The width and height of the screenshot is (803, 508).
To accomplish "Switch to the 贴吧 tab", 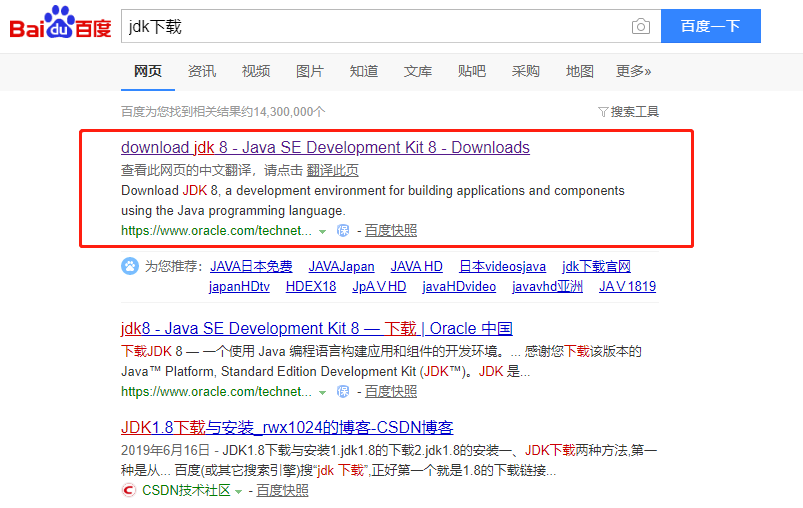I will pos(472,71).
